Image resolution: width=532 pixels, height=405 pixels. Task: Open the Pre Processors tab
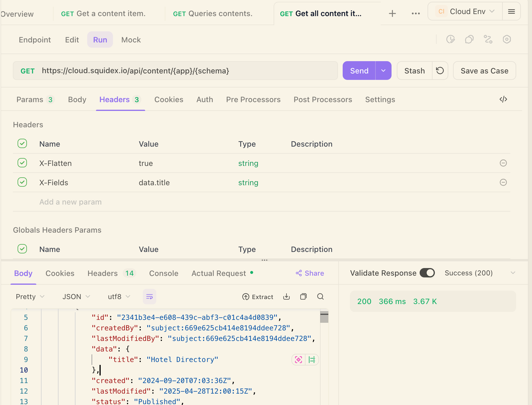[253, 100]
